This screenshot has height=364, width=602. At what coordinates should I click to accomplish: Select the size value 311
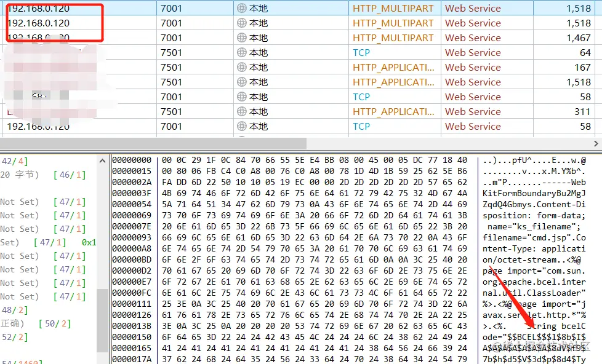click(x=582, y=112)
